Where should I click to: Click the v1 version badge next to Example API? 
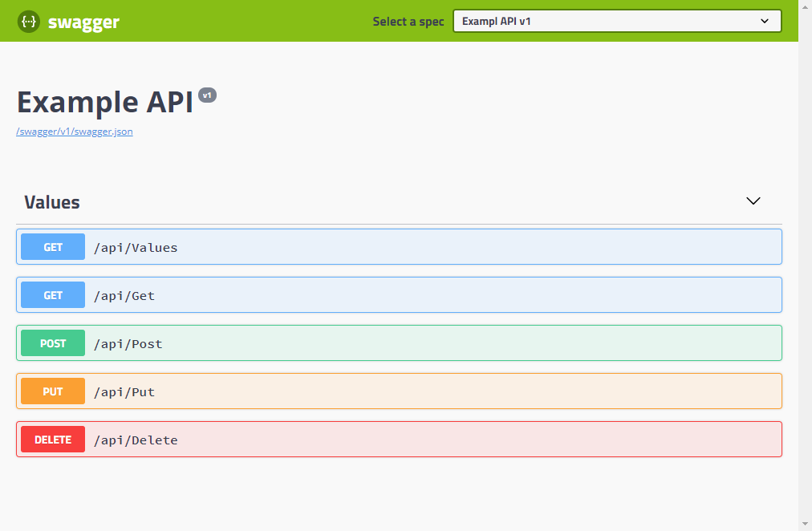[x=207, y=95]
